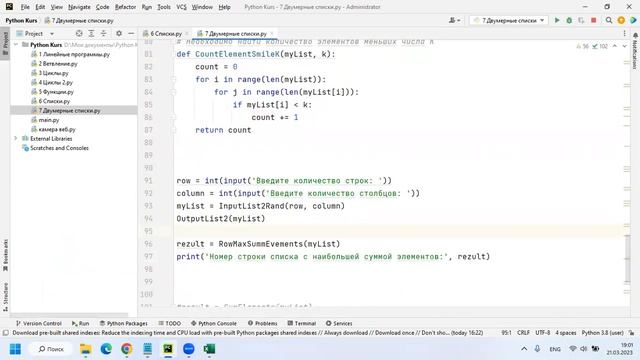Collapse All icon in Project panel
The width and height of the screenshot is (640, 360).
coord(104,33)
